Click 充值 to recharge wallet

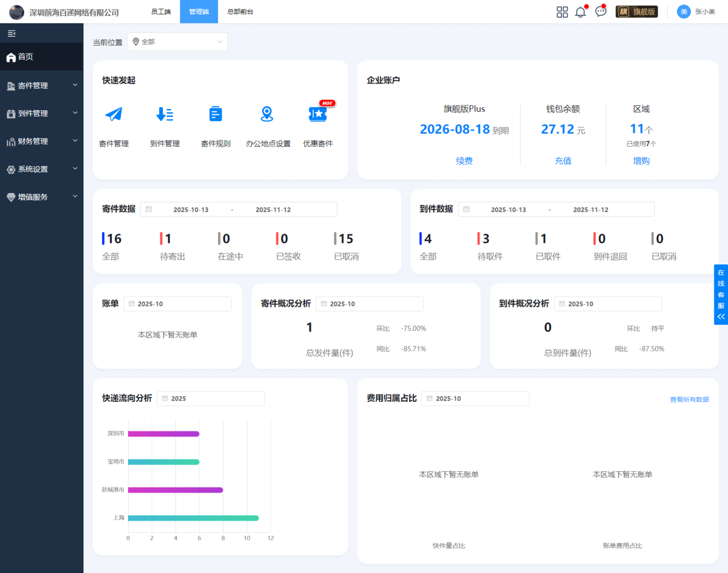[x=563, y=161]
